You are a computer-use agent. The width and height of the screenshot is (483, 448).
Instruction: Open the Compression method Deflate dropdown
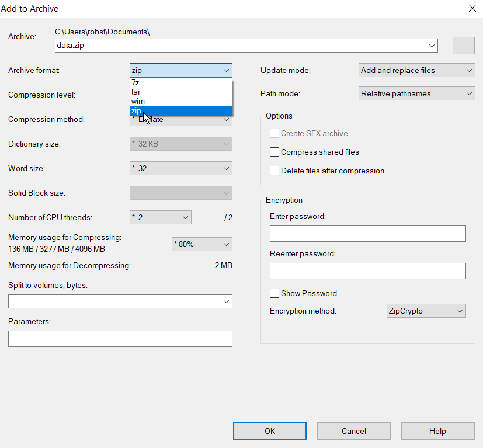[x=181, y=121]
